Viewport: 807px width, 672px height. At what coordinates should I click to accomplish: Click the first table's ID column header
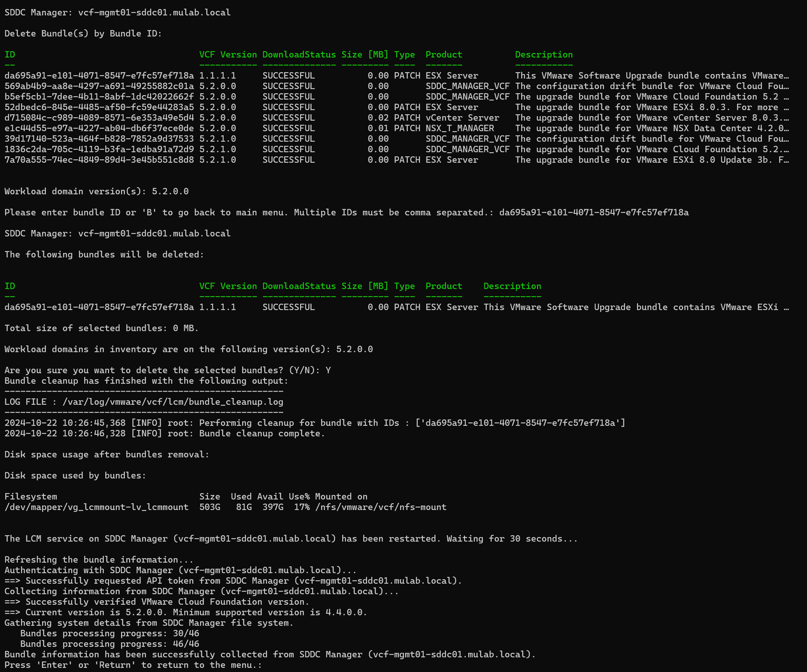point(10,54)
